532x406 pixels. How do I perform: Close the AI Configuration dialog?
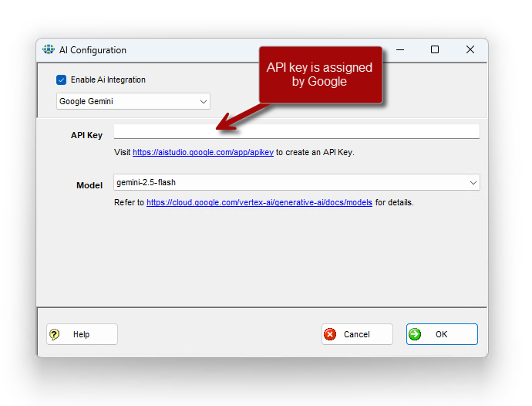click(470, 49)
